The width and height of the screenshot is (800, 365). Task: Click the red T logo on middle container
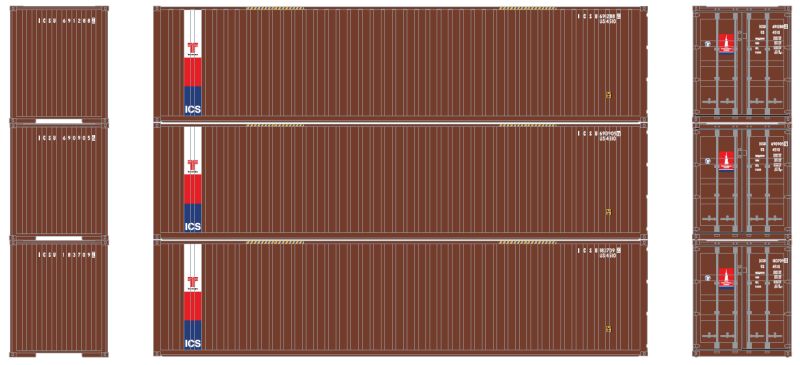tap(193, 164)
